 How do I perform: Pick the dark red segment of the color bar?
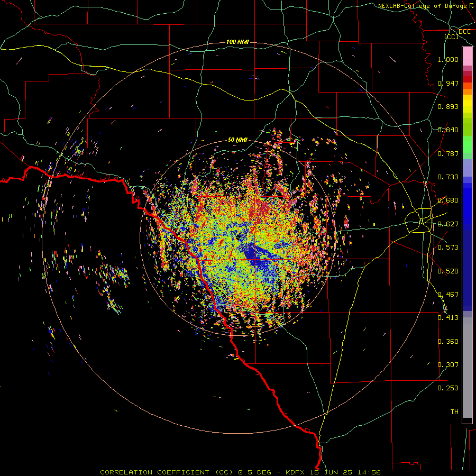[x=467, y=79]
